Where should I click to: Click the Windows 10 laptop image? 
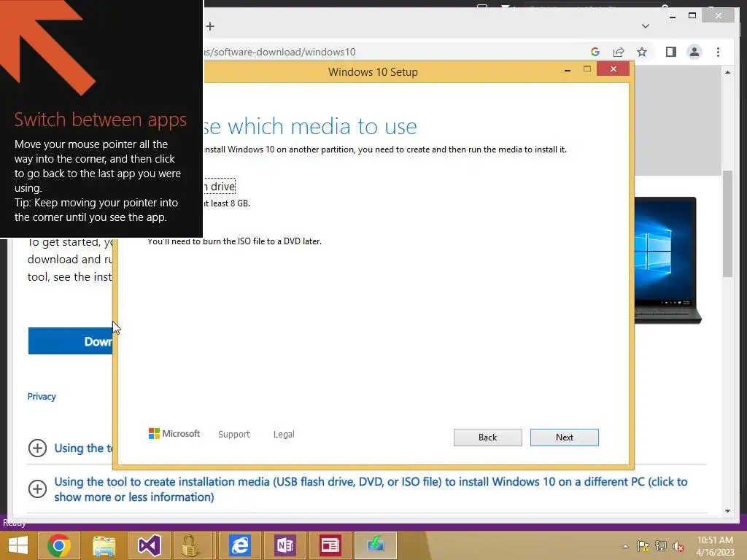667,260
